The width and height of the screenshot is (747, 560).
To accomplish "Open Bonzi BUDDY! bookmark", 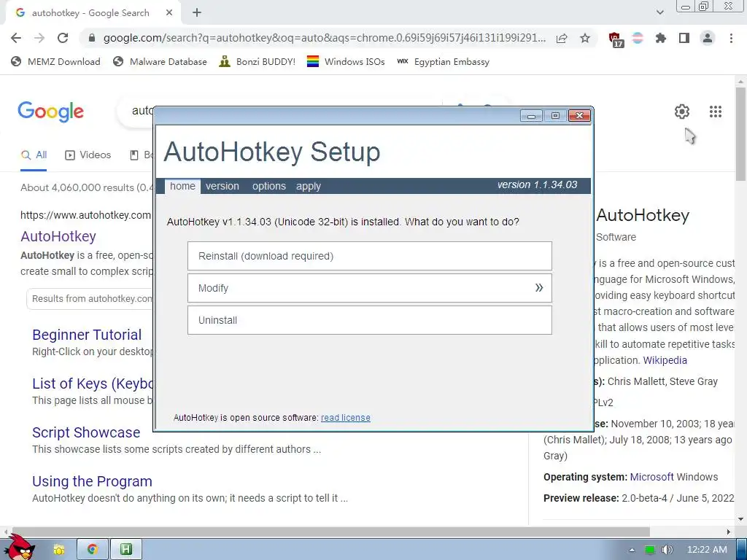I will pos(258,61).
